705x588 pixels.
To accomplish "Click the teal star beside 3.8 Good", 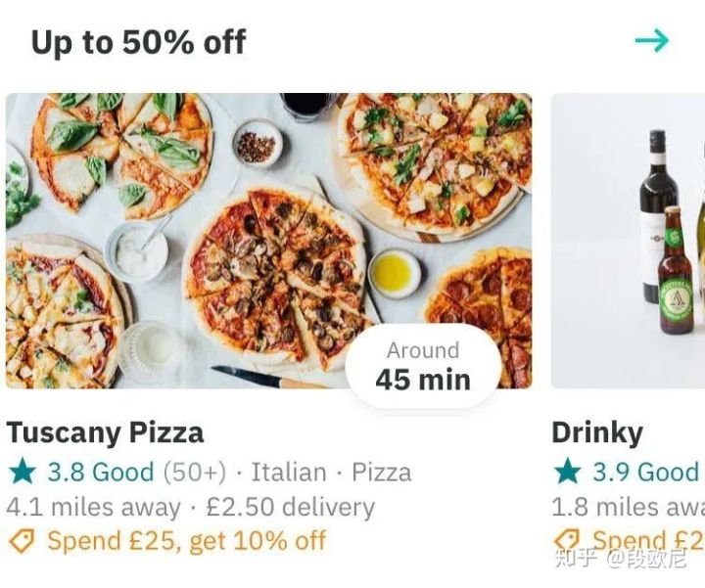I will tap(23, 472).
